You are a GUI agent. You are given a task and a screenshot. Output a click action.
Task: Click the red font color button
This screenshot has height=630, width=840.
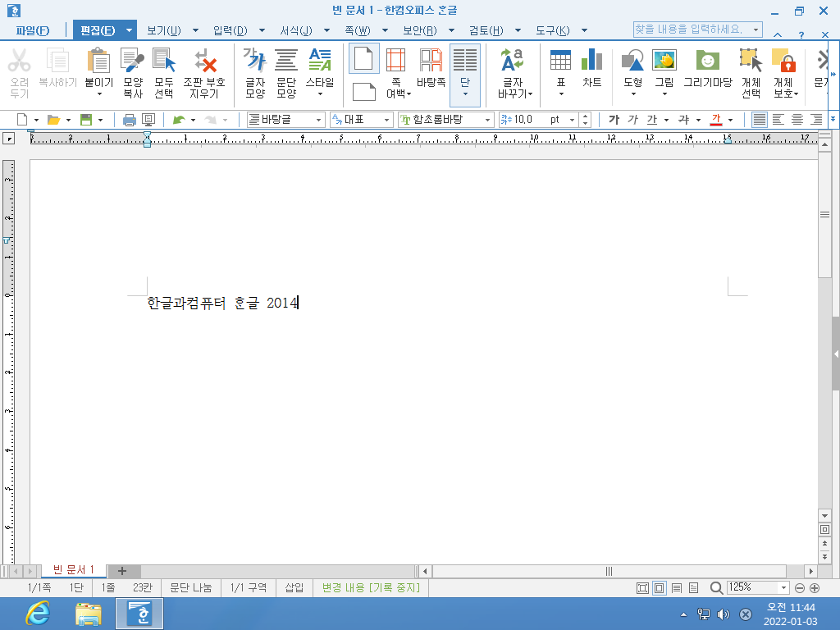[716, 120]
